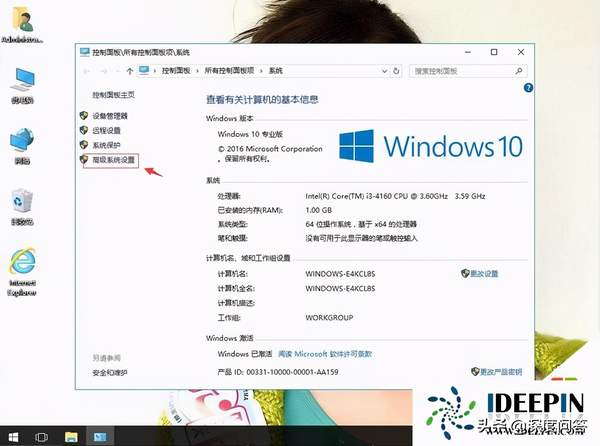Go to 控制面板主页 (Control Panel Home)
Image resolution: width=600 pixels, height=446 pixels.
click(113, 95)
